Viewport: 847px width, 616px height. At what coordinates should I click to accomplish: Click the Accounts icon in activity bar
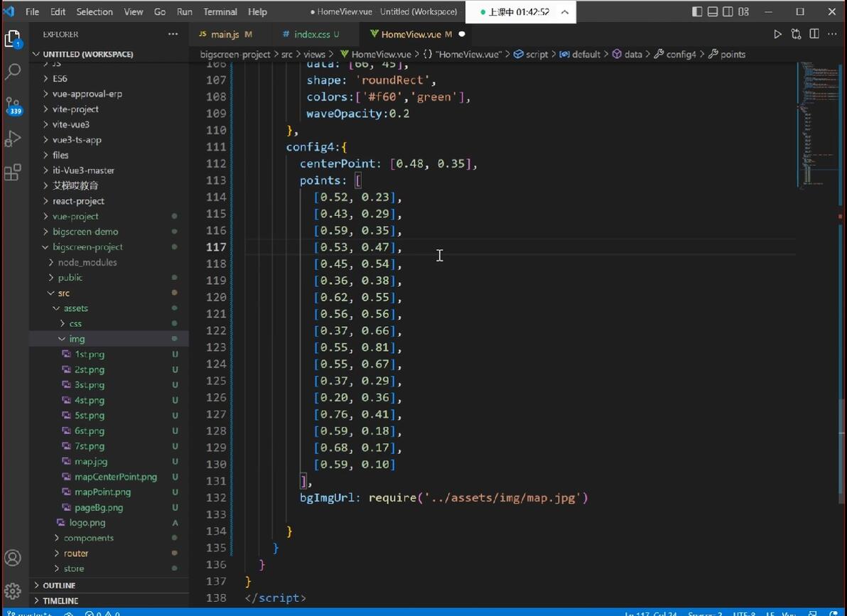(x=13, y=558)
